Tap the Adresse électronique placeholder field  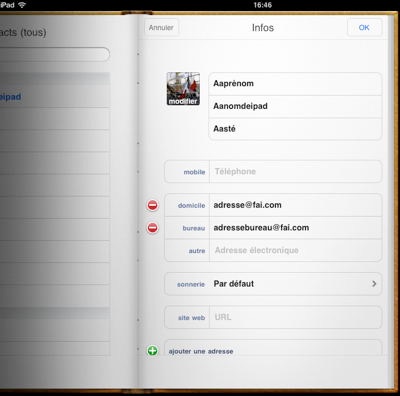295,250
